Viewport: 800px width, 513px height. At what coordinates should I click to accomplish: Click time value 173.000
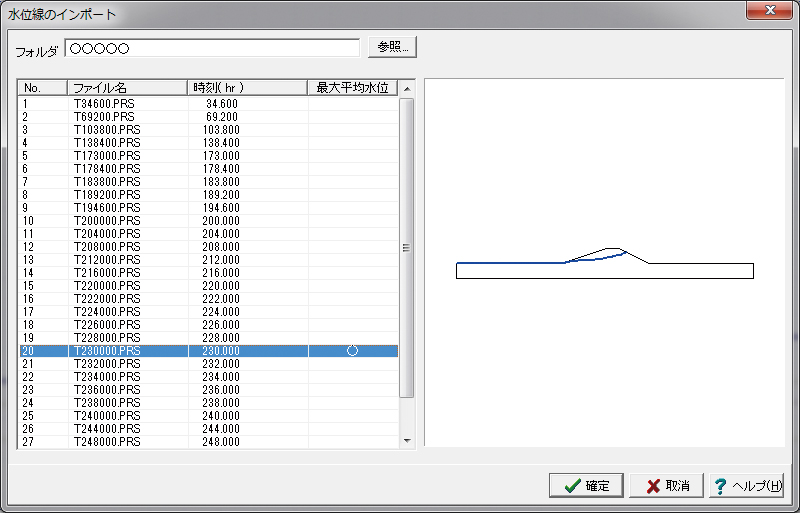(221, 156)
